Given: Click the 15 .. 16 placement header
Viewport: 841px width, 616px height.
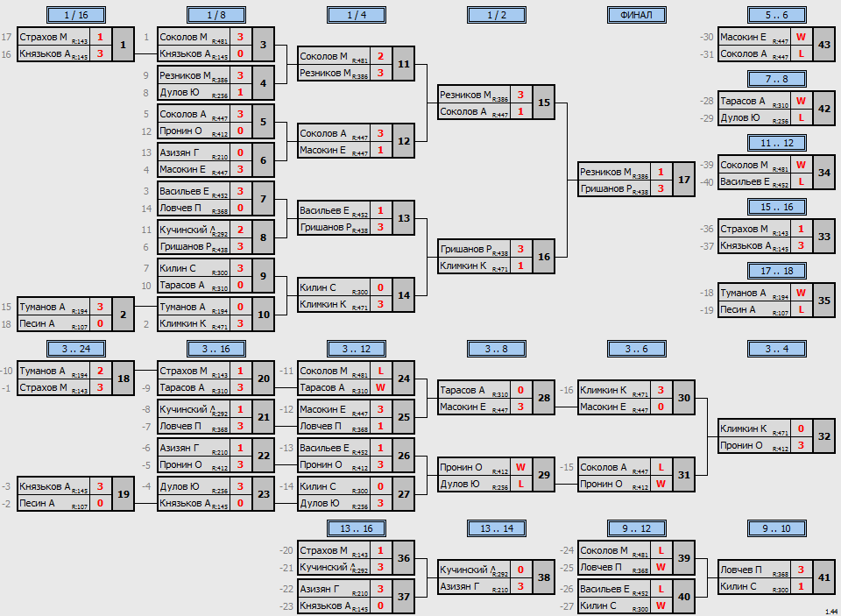Looking at the screenshot, I should pyautogui.click(x=777, y=207).
